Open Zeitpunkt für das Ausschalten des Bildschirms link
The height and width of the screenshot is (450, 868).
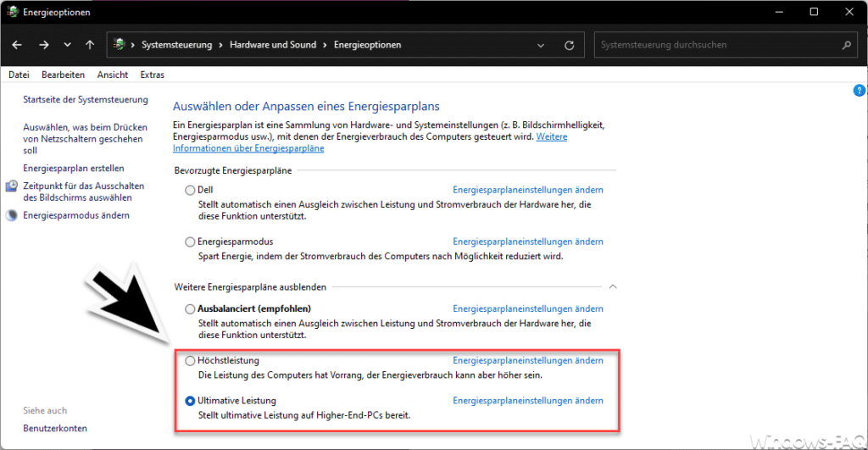[x=84, y=192]
